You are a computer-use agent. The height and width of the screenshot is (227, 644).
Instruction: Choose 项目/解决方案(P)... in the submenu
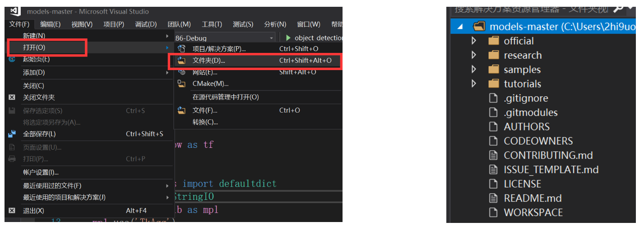258,49
